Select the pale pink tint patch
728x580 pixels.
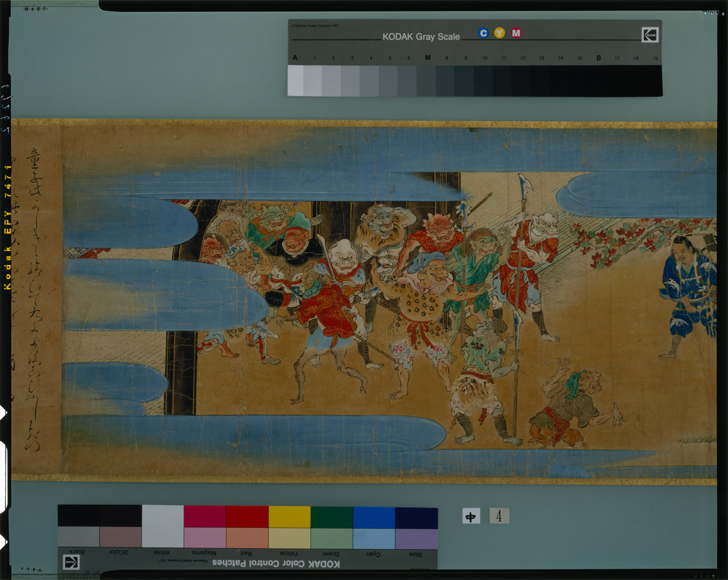tap(205, 538)
